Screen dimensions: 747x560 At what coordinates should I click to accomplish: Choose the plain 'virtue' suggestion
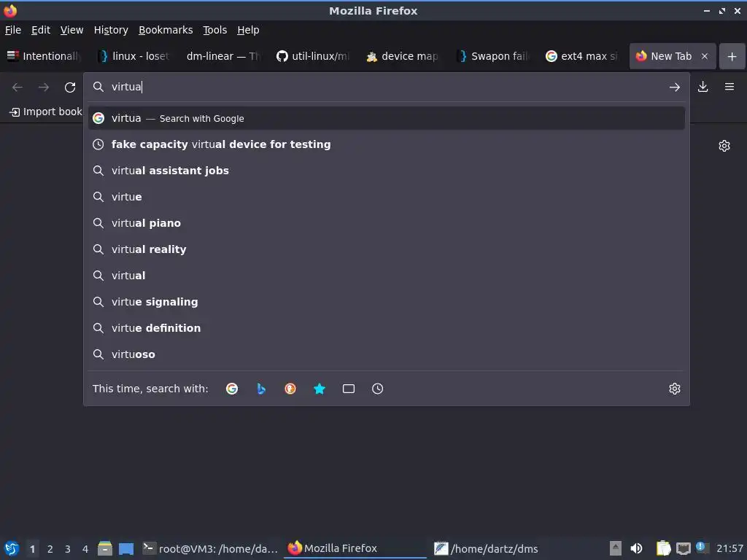click(387, 197)
